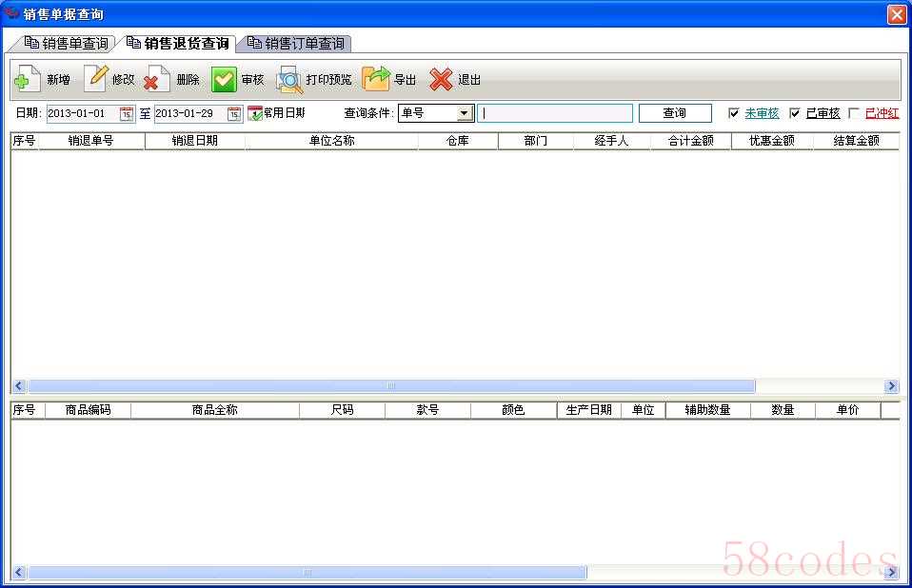The image size is (912, 588).
Task: Click the 审核 (Approve) green checkmark icon
Action: (224, 79)
